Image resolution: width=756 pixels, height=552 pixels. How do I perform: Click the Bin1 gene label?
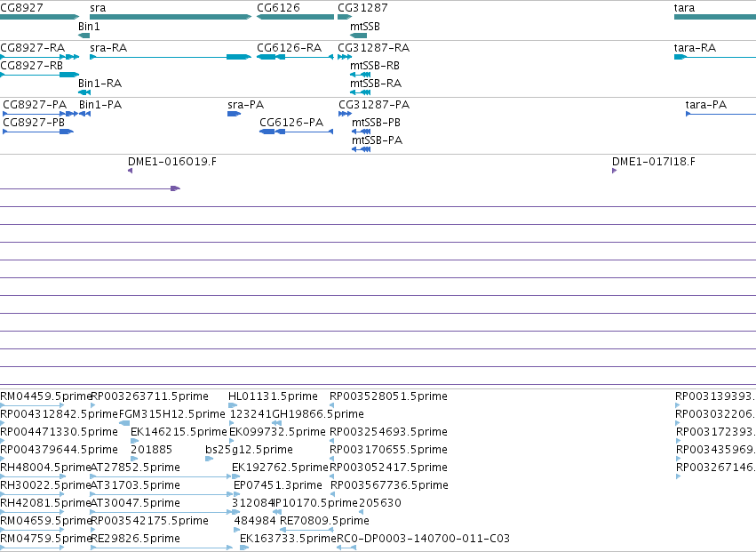coord(89,27)
